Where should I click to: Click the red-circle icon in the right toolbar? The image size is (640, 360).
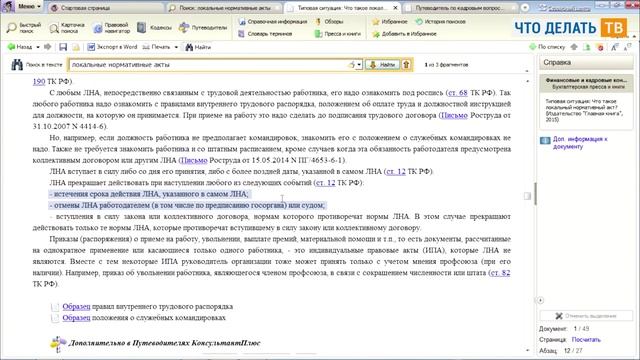point(600,47)
